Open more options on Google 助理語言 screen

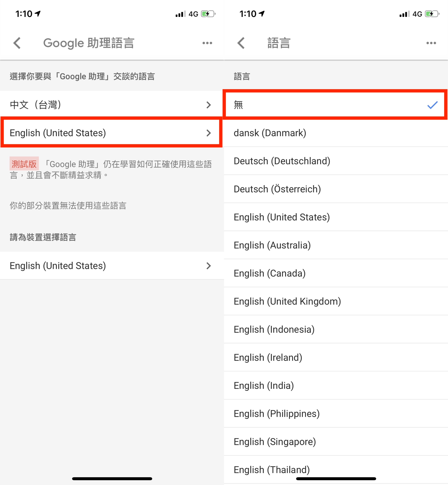[207, 43]
